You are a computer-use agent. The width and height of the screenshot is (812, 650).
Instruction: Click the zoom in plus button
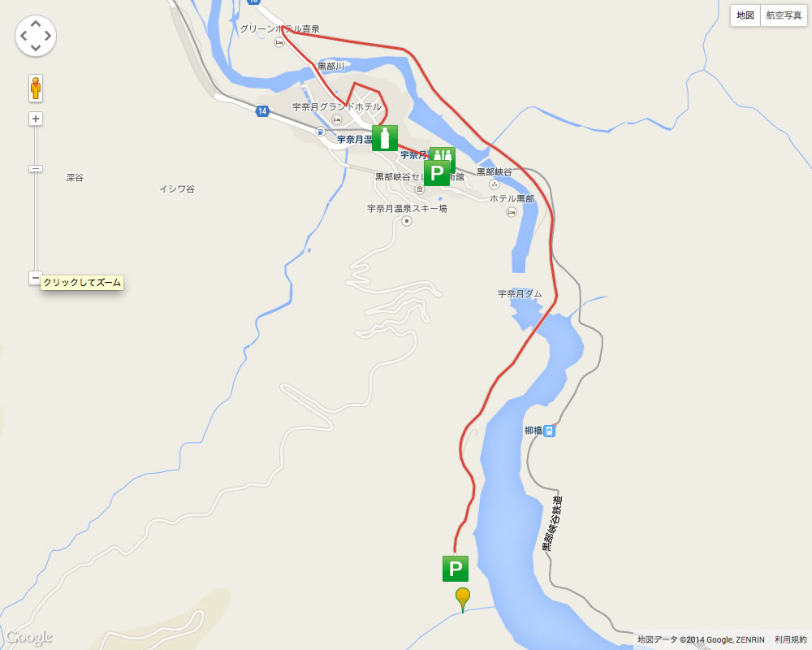point(36,119)
